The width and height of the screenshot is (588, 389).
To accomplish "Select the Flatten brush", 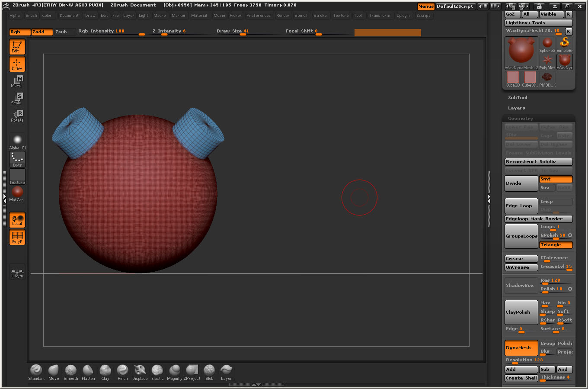I will pyautogui.click(x=88, y=372).
